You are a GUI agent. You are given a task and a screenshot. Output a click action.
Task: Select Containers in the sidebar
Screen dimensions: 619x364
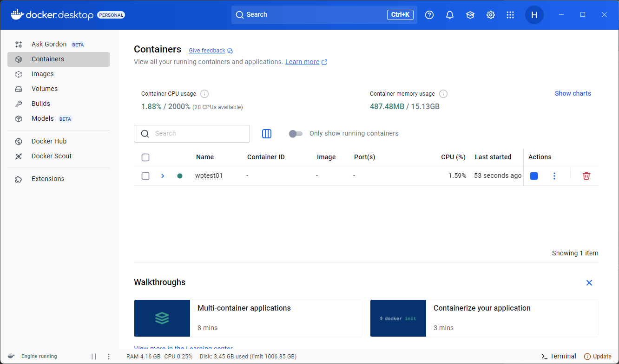[59, 59]
